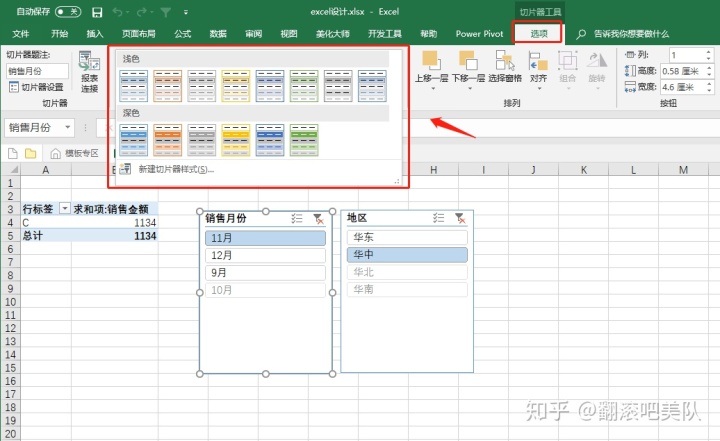
Task: Expand the Name Box dropdown arrow
Action: (68, 127)
